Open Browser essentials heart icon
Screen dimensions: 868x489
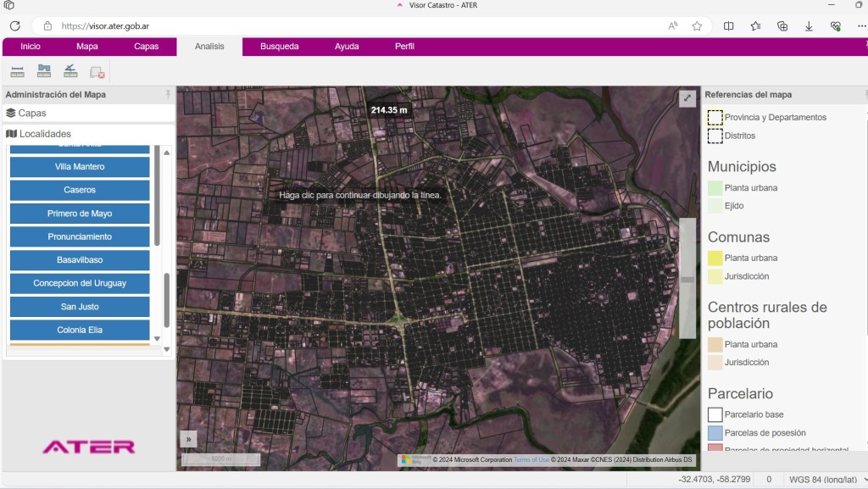pos(835,26)
